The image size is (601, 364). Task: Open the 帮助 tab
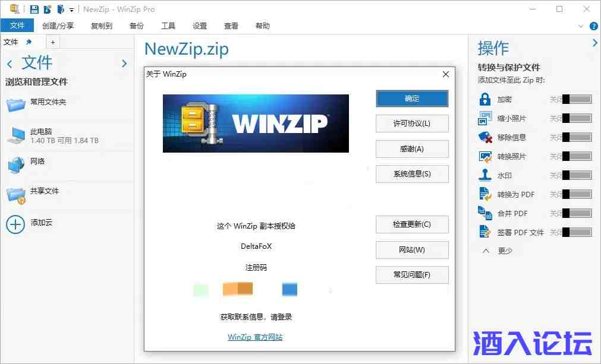click(263, 26)
